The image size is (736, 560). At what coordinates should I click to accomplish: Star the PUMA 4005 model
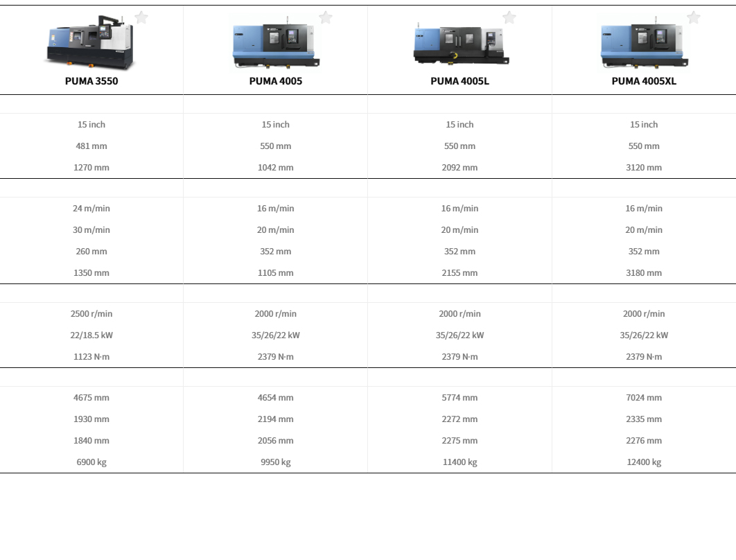[x=326, y=18]
